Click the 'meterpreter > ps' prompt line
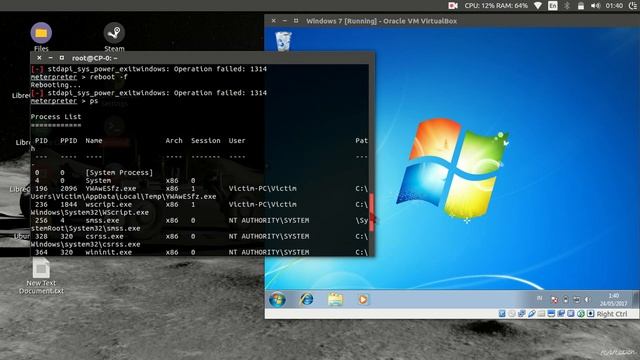This screenshot has height=360, width=640. [64, 101]
